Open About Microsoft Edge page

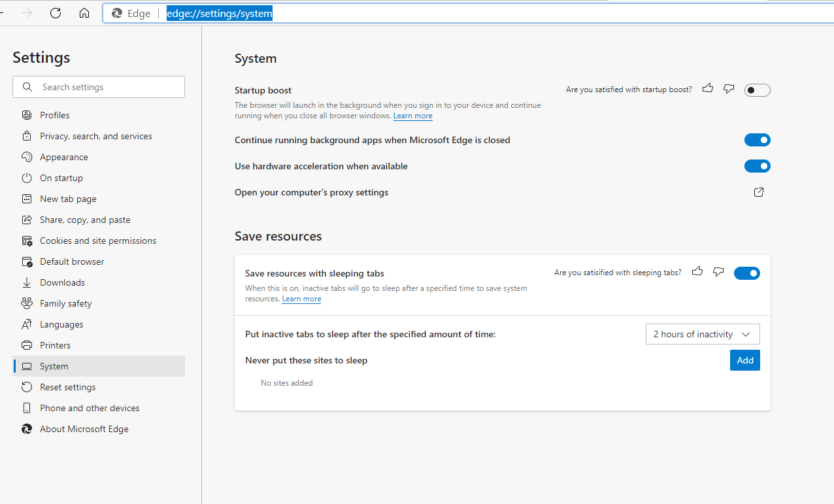(99, 429)
